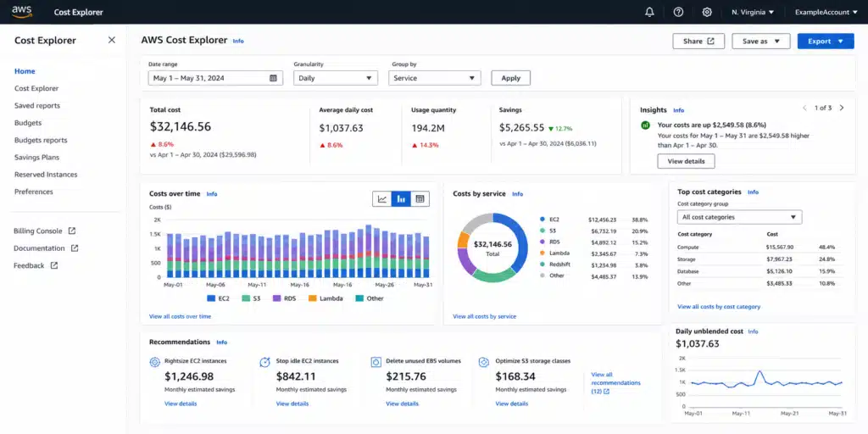Click Info next to Daily unblended cost
Viewport: 868px width, 434px height.
[753, 331]
